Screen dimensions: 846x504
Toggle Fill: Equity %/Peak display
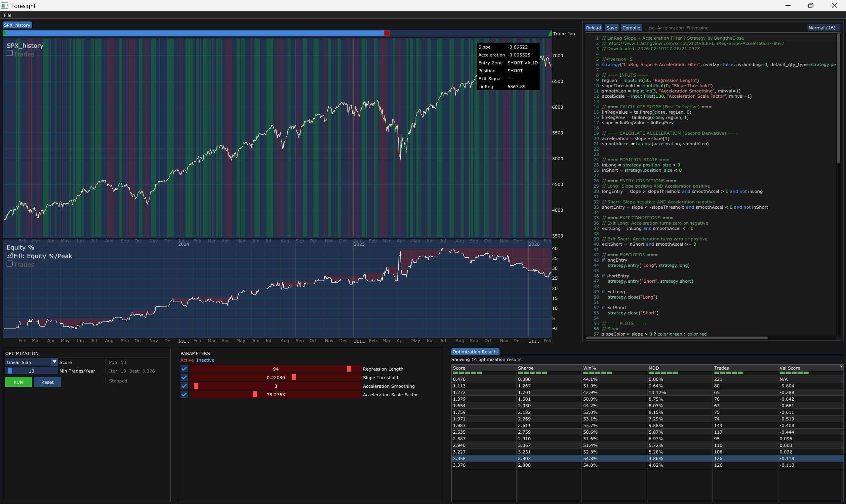click(9, 255)
